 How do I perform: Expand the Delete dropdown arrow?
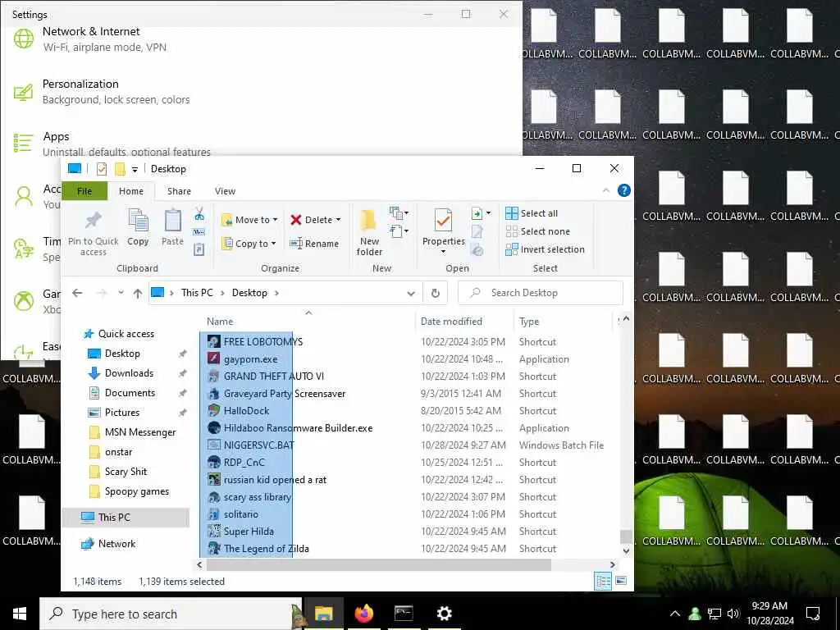(x=338, y=220)
